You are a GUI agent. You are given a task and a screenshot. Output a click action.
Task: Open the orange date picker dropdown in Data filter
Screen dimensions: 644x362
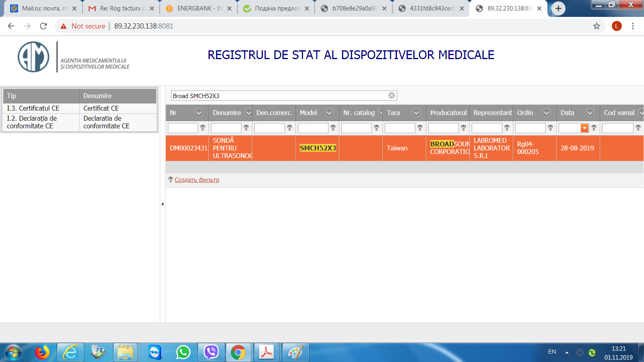click(x=584, y=128)
